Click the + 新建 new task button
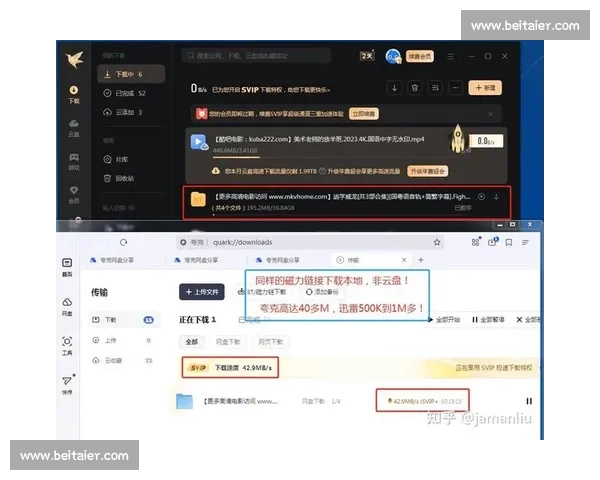 485,88
